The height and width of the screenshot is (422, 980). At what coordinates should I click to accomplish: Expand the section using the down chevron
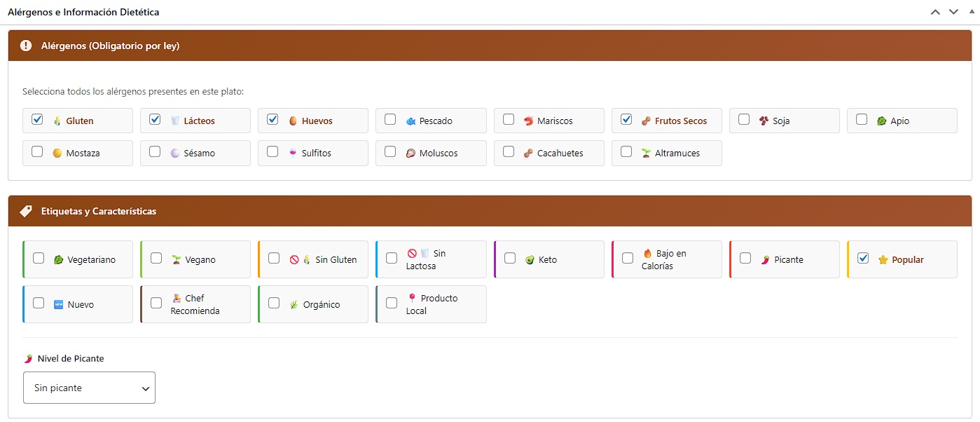(953, 11)
